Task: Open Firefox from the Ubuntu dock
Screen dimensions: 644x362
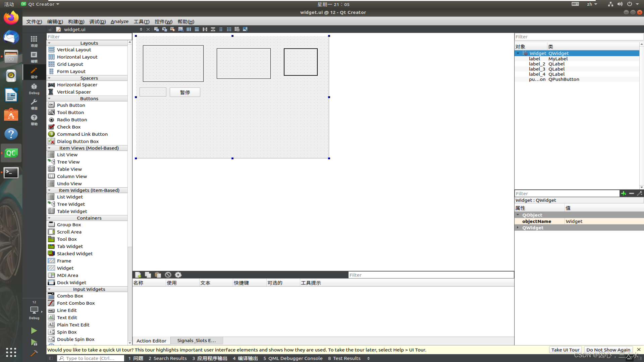Action: tap(11, 18)
